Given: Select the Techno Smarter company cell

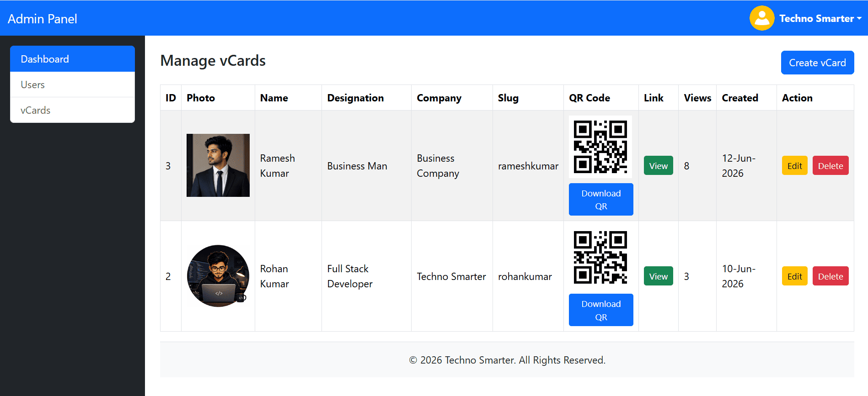Looking at the screenshot, I should click(451, 276).
